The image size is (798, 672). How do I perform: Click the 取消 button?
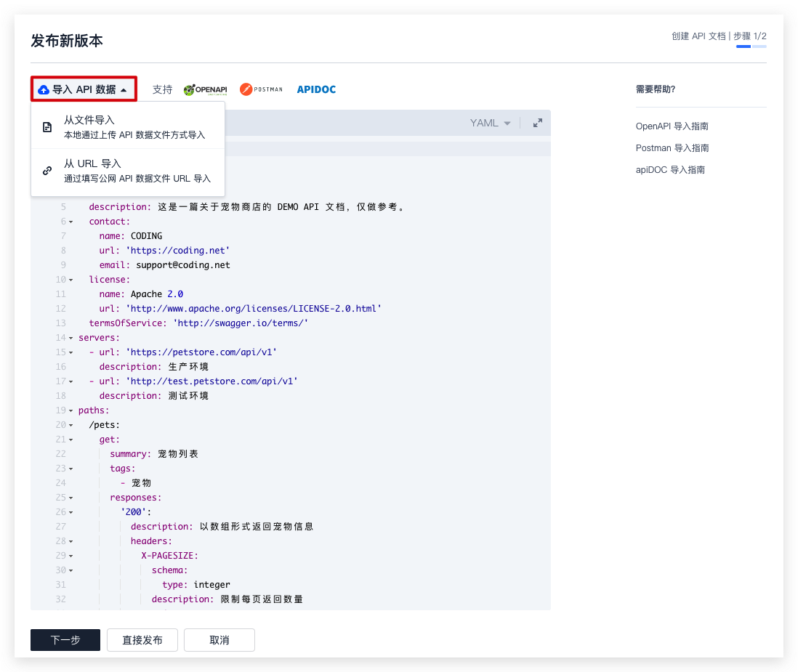[x=219, y=640]
